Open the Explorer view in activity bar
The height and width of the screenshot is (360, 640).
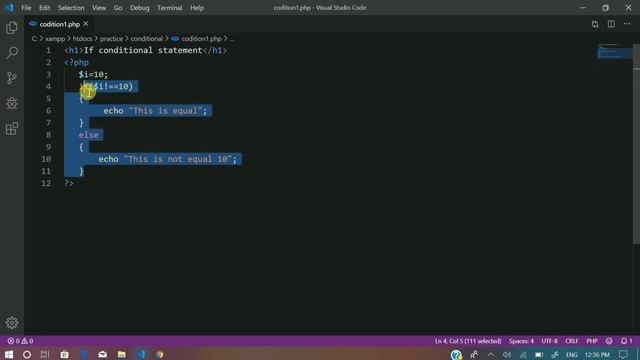click(x=12, y=27)
